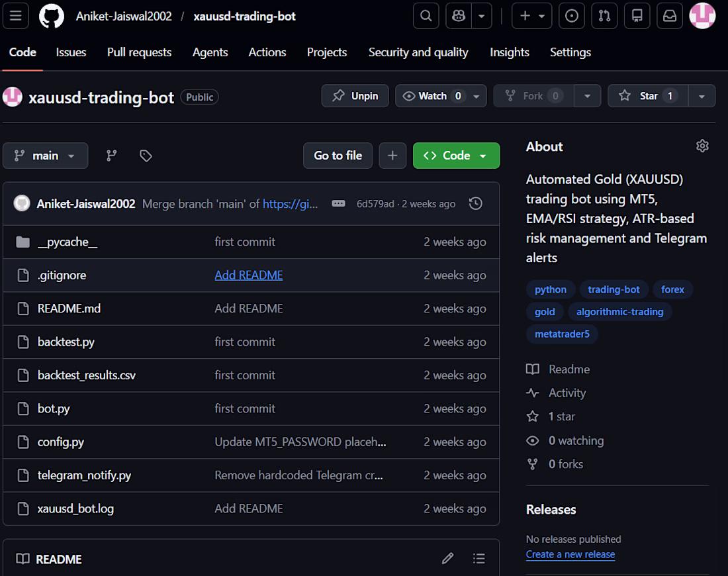728x576 pixels.
Task: Edit README with pencil icon
Action: pos(447,558)
